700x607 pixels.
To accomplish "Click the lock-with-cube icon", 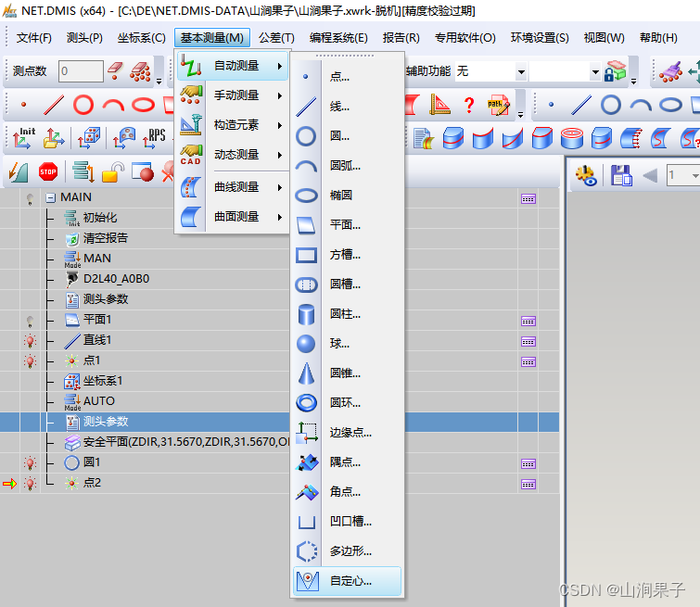I will coord(615,71).
